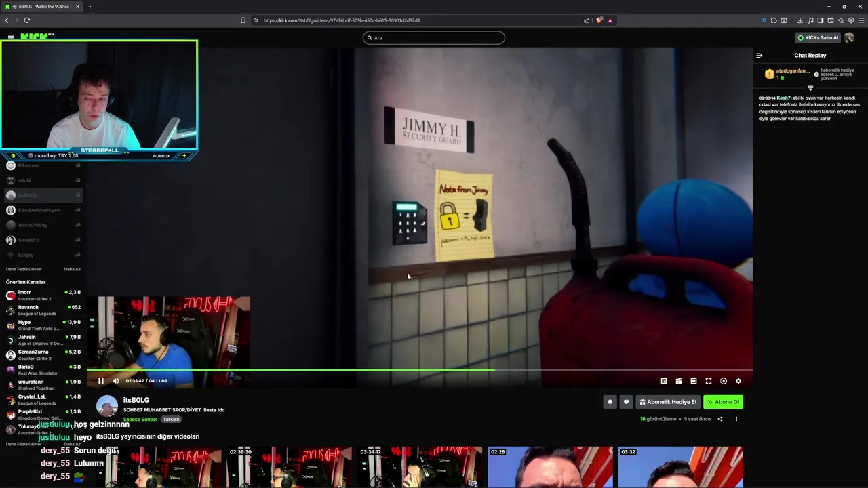Open BarisG channel from sidebar
The height and width of the screenshot is (488, 868).
(x=43, y=370)
